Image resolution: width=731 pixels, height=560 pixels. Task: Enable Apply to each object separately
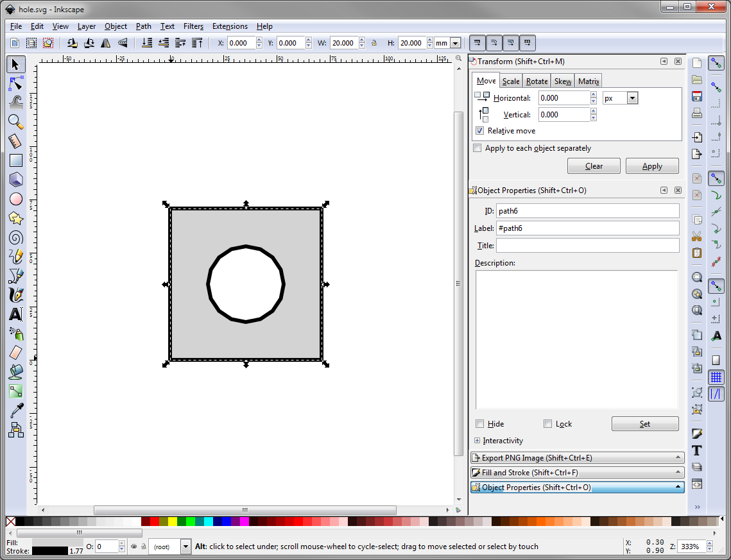tap(477, 148)
